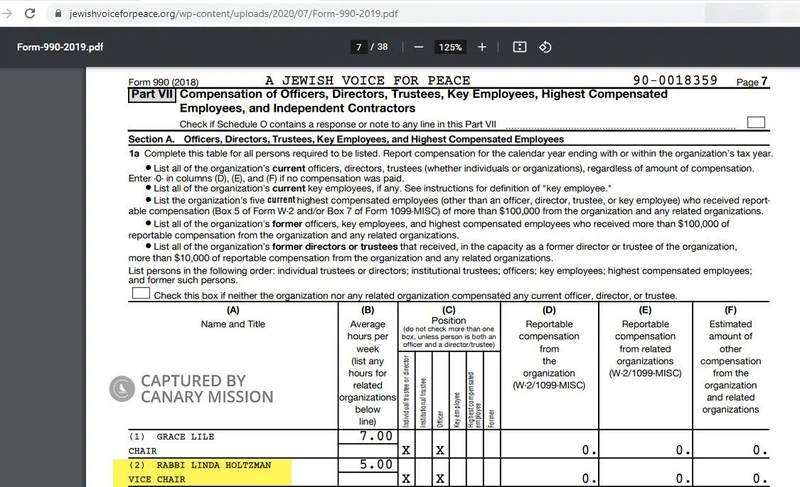Zoom in with the plus button

pyautogui.click(x=482, y=47)
